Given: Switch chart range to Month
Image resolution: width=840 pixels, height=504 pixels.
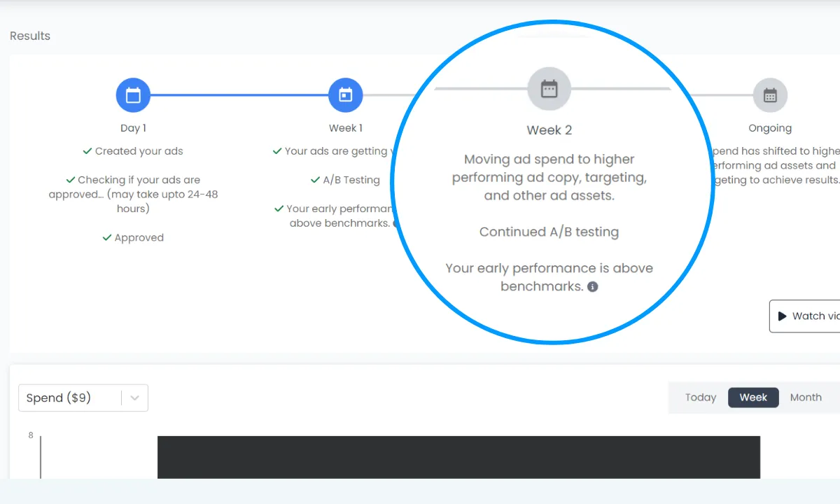Looking at the screenshot, I should [806, 397].
